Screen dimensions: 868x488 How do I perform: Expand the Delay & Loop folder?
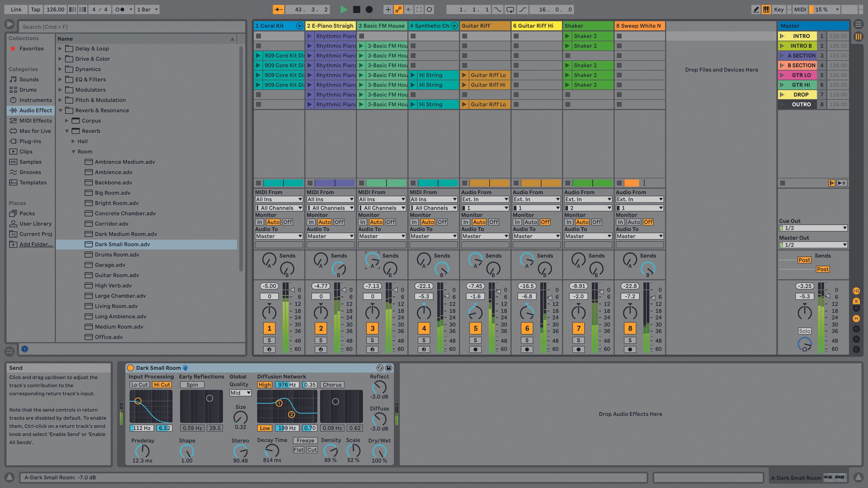coord(60,48)
